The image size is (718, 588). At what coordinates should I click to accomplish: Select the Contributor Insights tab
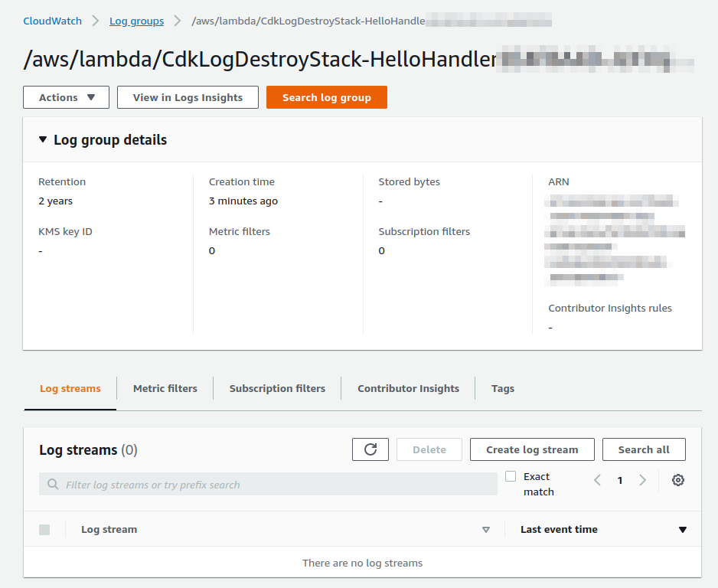click(x=408, y=388)
